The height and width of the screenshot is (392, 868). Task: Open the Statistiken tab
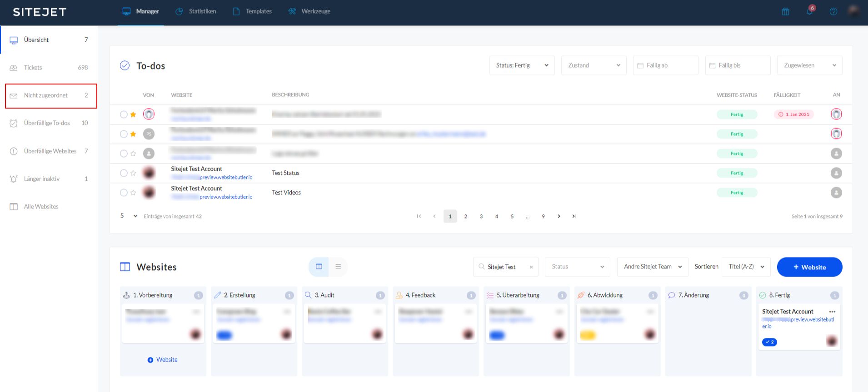(196, 11)
